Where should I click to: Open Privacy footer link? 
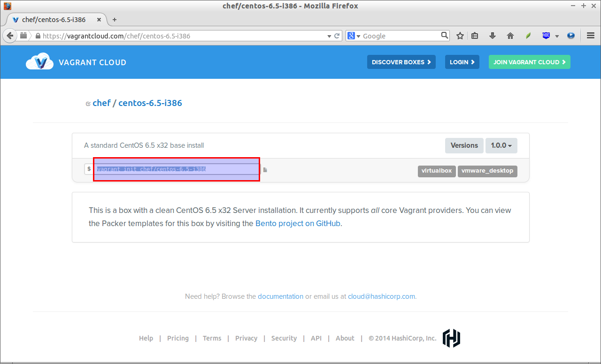pos(246,338)
